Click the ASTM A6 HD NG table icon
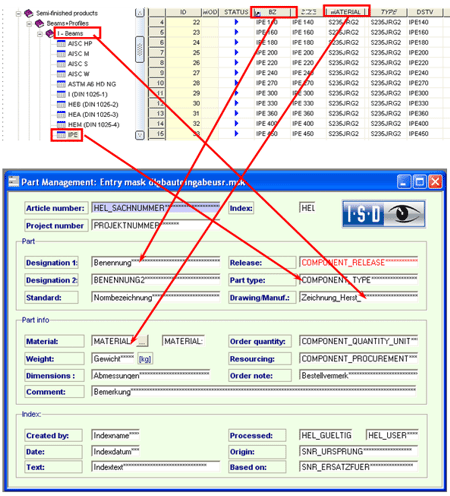 coord(61,84)
